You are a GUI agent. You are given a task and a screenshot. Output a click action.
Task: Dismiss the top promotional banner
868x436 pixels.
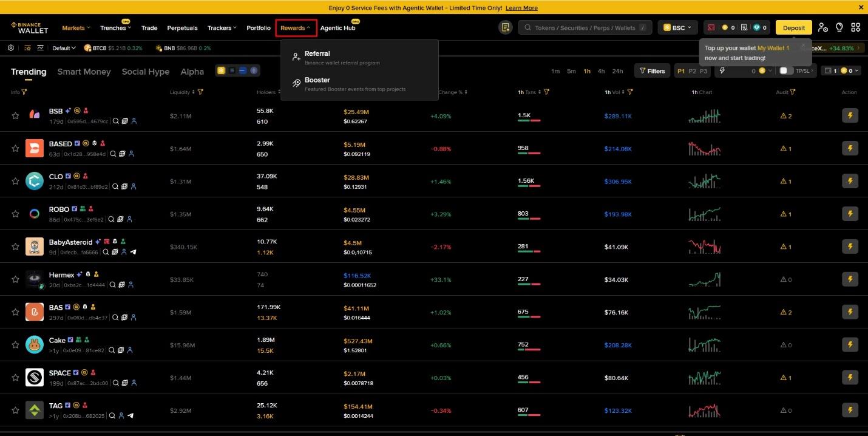point(861,7)
